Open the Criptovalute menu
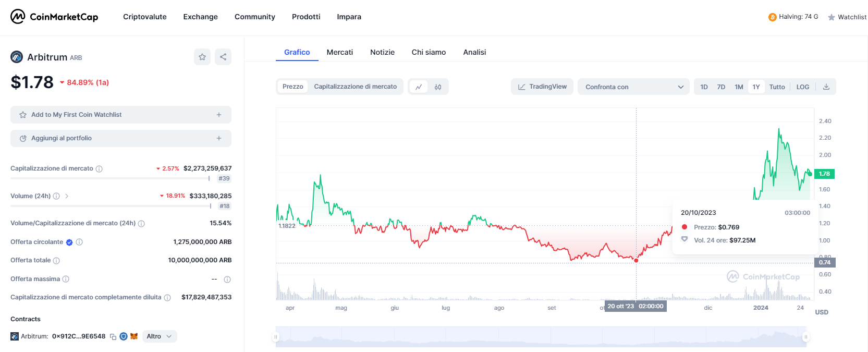868x352 pixels. coord(144,17)
